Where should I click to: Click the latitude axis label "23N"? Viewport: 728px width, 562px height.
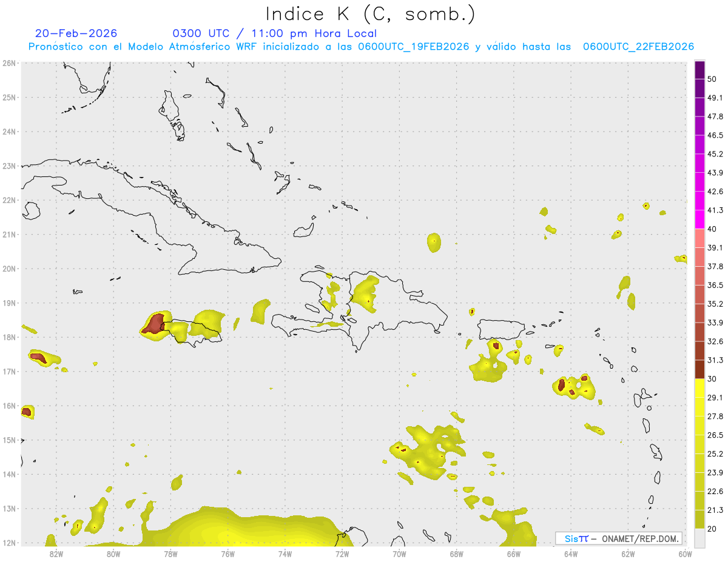coord(8,166)
